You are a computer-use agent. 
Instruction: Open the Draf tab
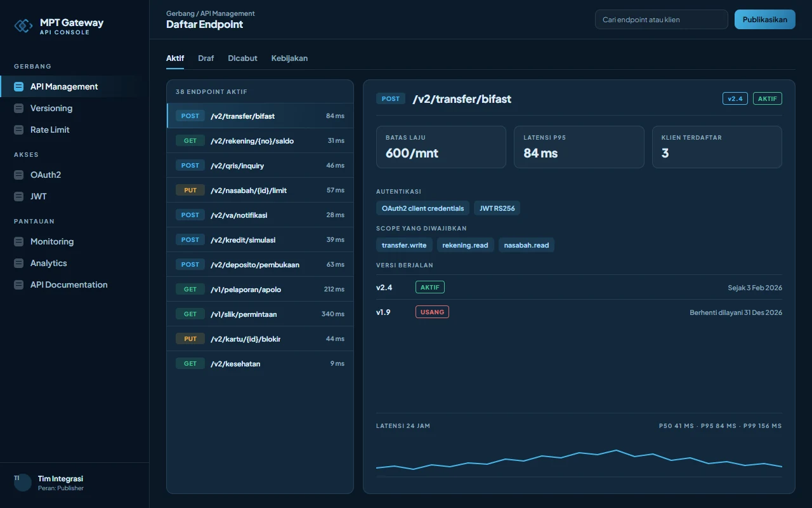(x=206, y=58)
